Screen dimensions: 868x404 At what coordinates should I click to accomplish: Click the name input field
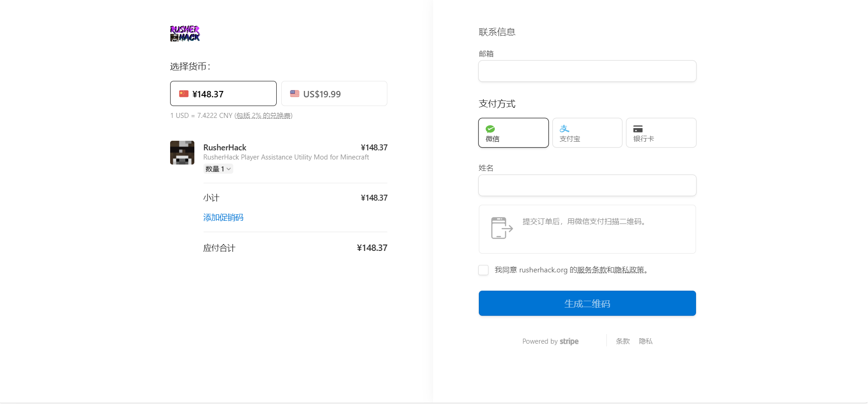587,186
